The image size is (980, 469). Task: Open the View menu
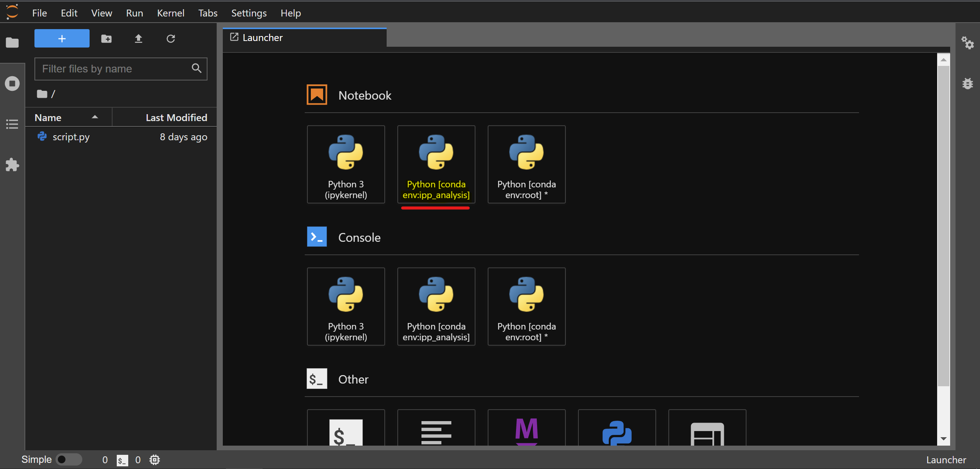coord(101,13)
